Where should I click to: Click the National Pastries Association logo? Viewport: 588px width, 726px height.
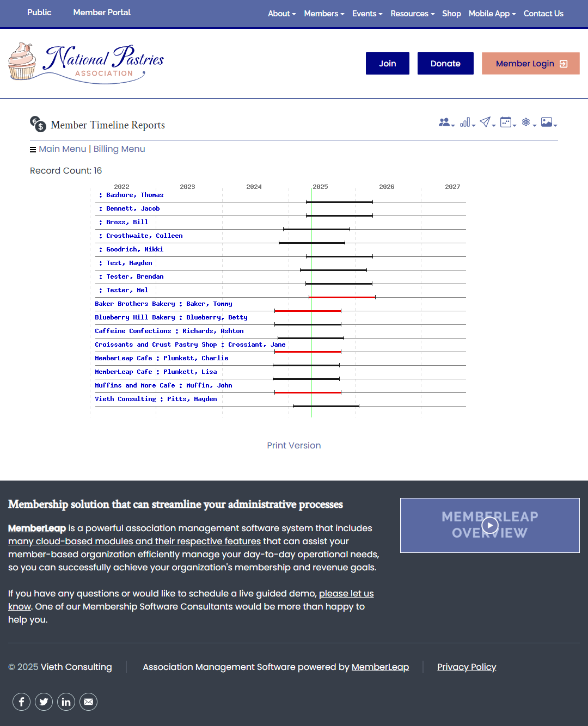(86, 64)
